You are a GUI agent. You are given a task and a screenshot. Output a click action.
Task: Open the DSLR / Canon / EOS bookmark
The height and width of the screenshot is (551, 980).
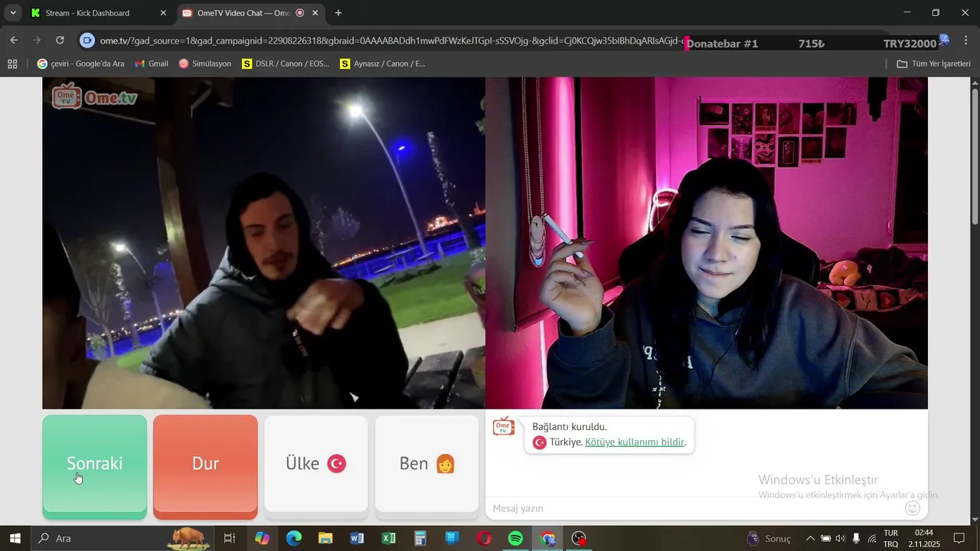[x=286, y=64]
